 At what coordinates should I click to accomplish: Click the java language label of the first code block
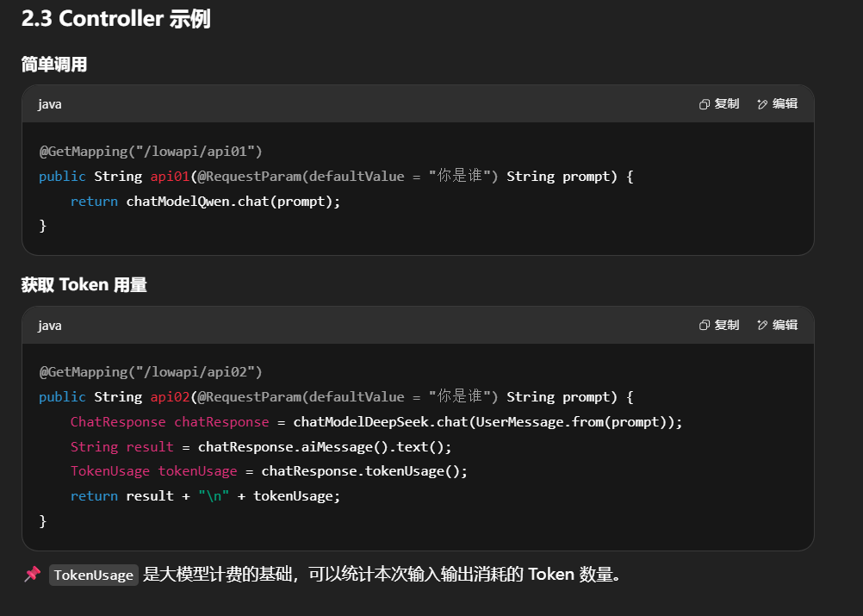[x=50, y=104]
